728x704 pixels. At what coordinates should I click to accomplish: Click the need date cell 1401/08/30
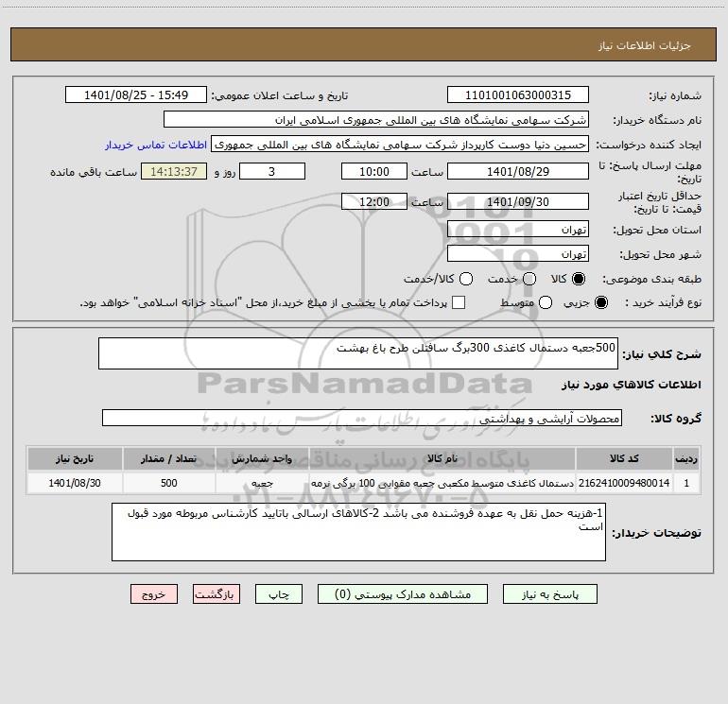(75, 483)
